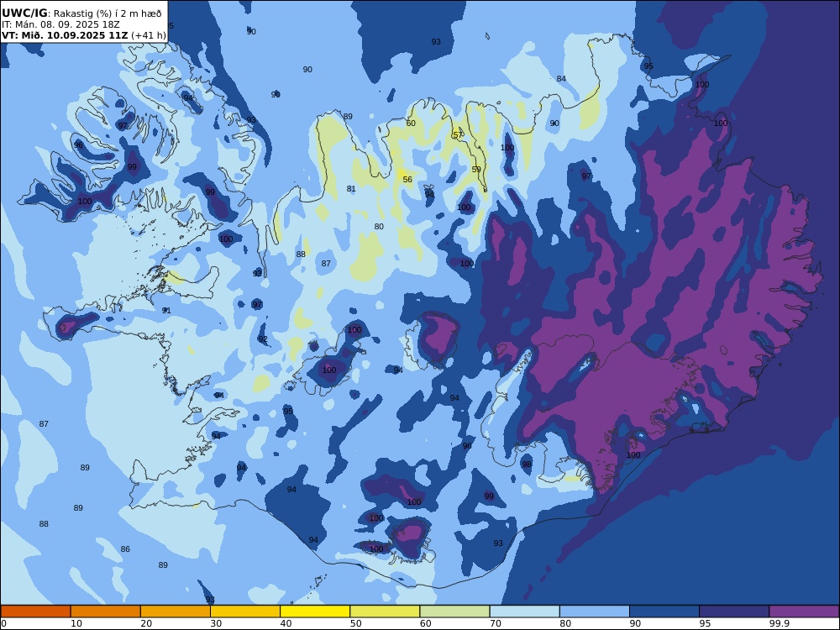Image resolution: width=840 pixels, height=630 pixels.
Task: Click the map value '57' on the fjord
Action: pyautogui.click(x=458, y=135)
